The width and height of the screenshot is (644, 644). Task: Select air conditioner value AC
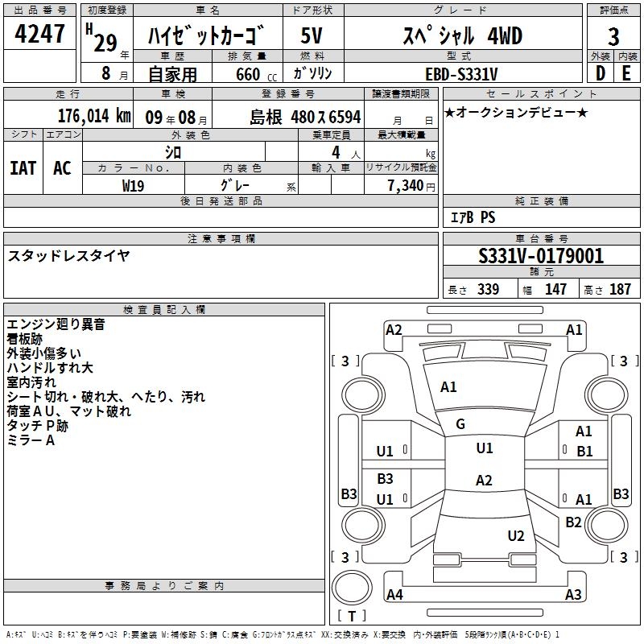(62, 168)
